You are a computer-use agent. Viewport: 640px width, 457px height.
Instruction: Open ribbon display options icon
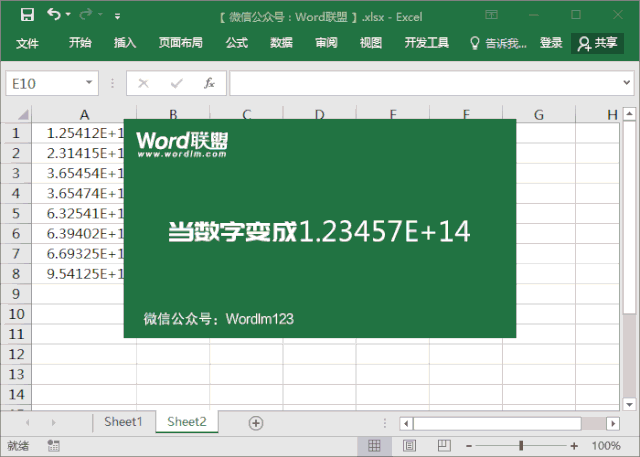(491, 15)
